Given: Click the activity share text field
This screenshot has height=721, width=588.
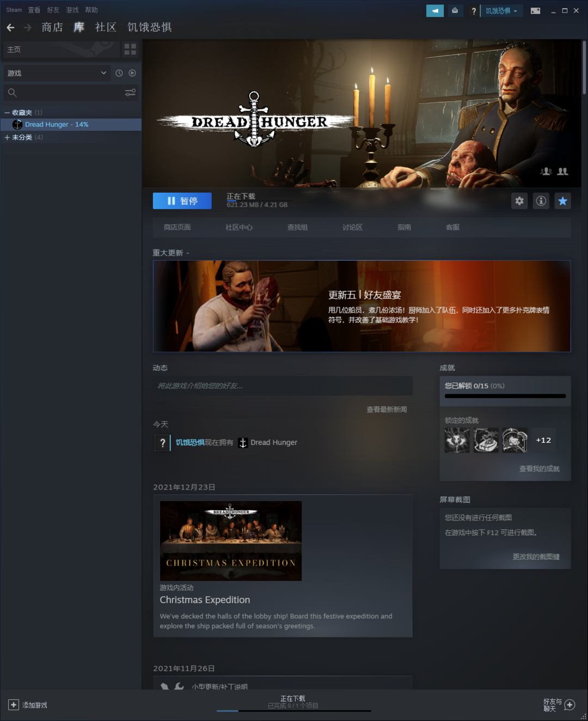Looking at the screenshot, I should tap(283, 386).
